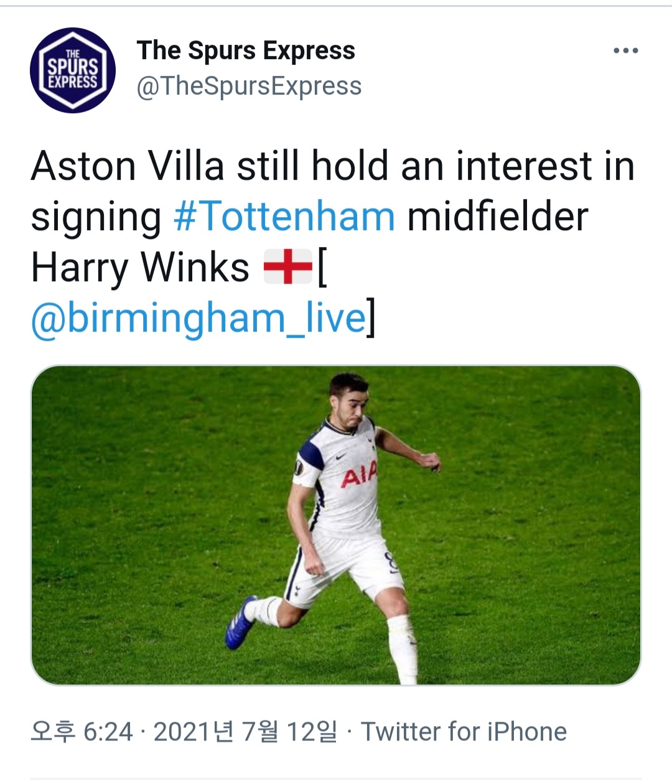Click the name Harry Winks in the tweet

click(140, 268)
